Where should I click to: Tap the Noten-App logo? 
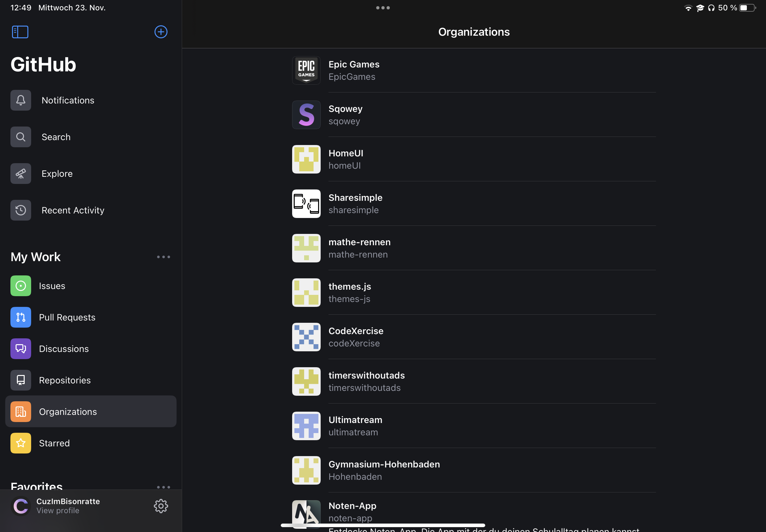(306, 514)
